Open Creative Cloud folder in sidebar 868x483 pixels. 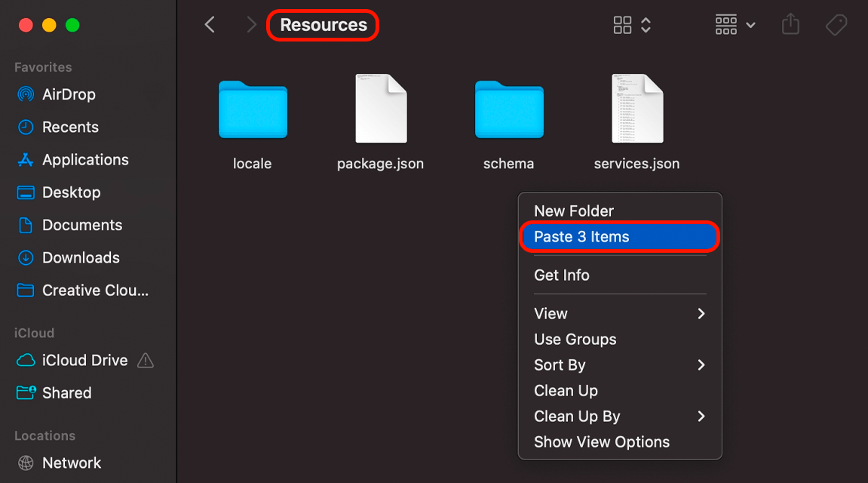coord(82,291)
